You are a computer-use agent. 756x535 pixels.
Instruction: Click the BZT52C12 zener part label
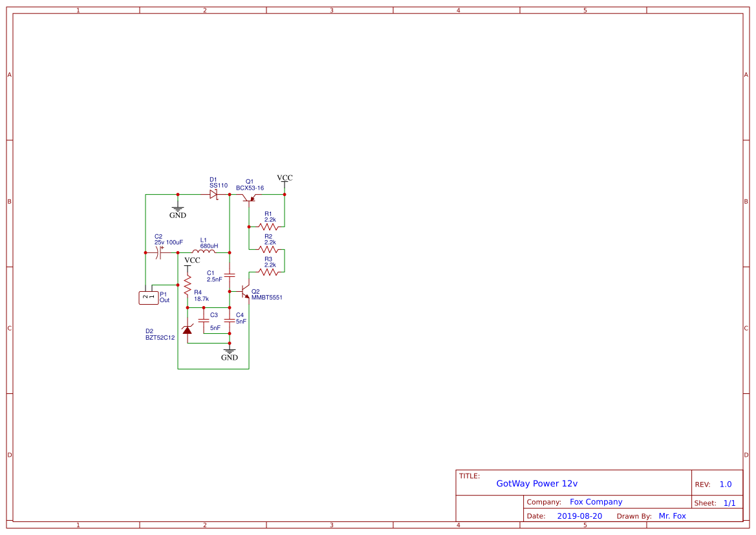click(x=160, y=338)
